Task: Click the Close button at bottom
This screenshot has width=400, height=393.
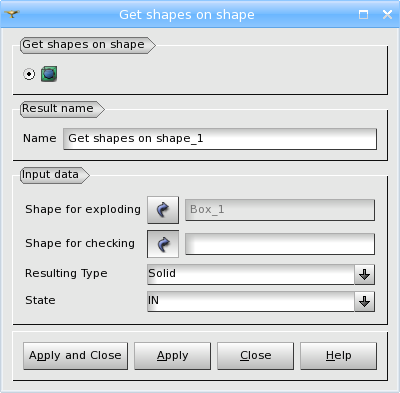Action: point(255,356)
